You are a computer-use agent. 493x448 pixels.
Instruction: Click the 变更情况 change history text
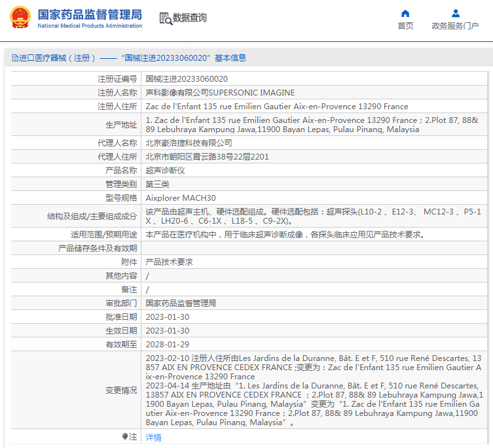[x=314, y=390]
